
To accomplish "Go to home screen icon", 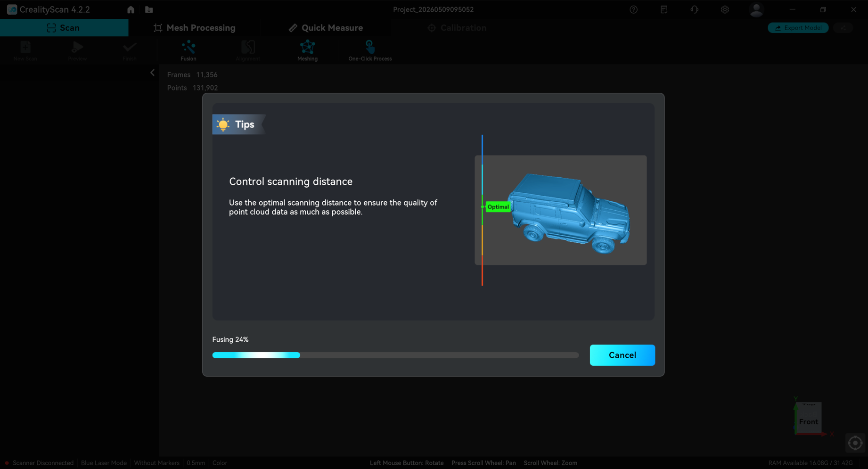I will [131, 9].
